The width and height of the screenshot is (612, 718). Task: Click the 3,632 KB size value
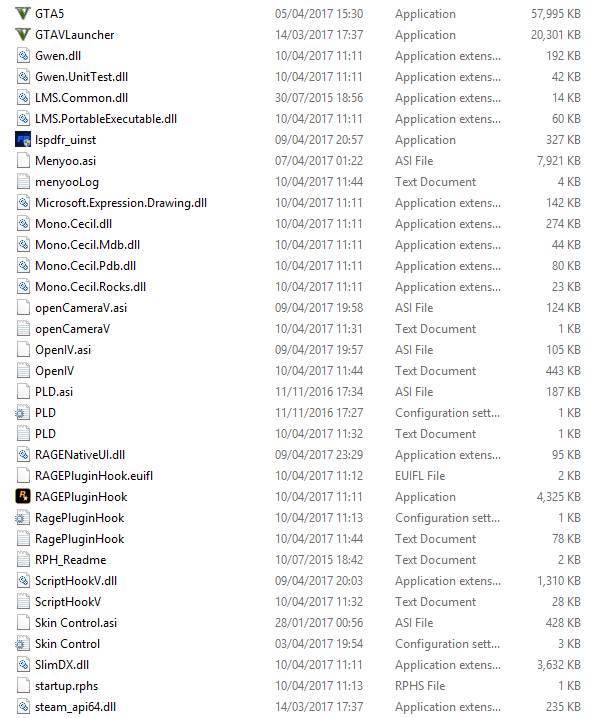[x=559, y=665]
